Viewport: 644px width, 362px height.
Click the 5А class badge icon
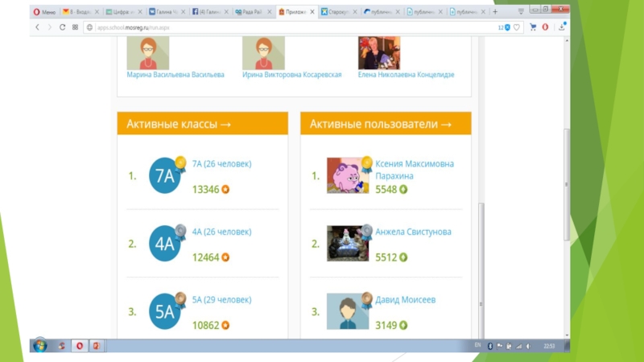(165, 311)
